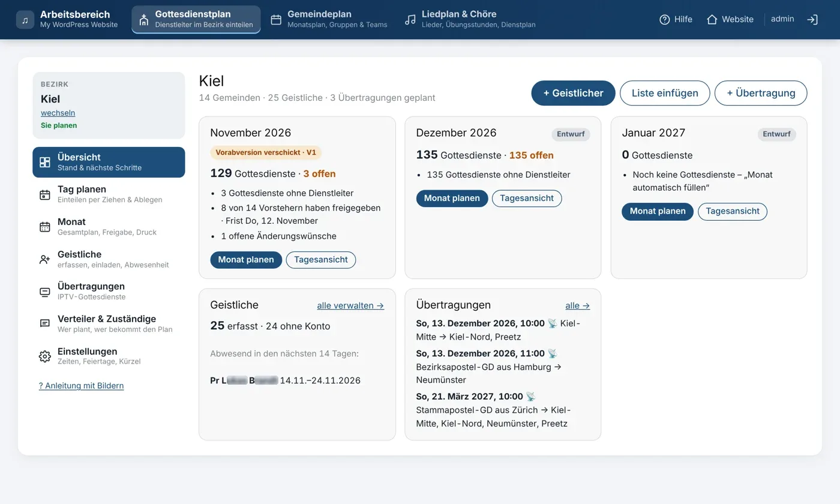Click Monat planen in Dezember 2026 card
The height and width of the screenshot is (504, 840).
tap(452, 199)
